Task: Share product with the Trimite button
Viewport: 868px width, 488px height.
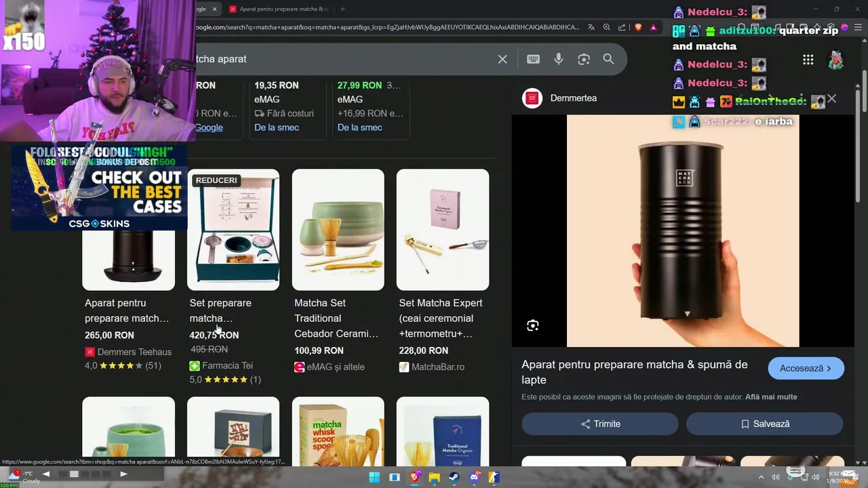Action: point(600,424)
